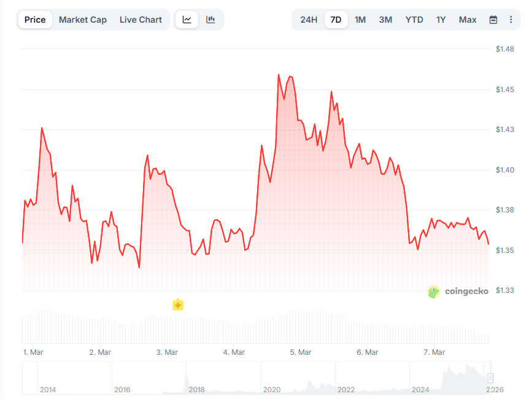
Task: Select the kebab menu beside the calendar
Action: (x=511, y=20)
